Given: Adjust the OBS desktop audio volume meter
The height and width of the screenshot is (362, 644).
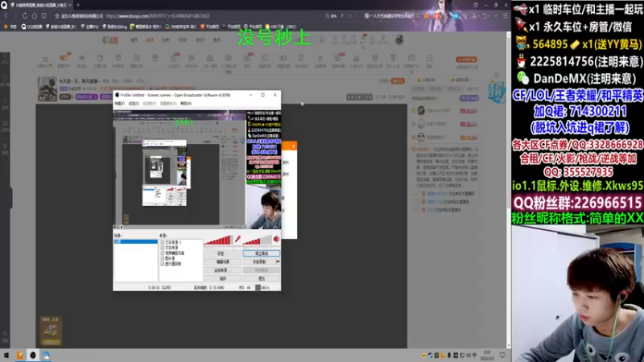Looking at the screenshot, I should [x=257, y=240].
